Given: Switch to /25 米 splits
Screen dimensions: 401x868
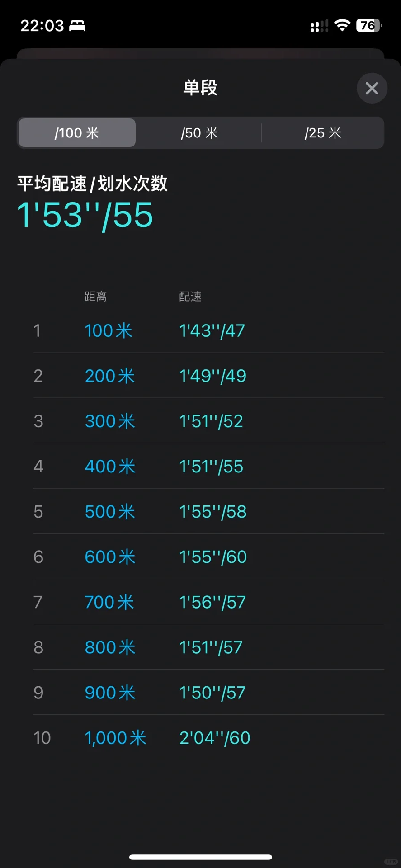Looking at the screenshot, I should click(323, 133).
